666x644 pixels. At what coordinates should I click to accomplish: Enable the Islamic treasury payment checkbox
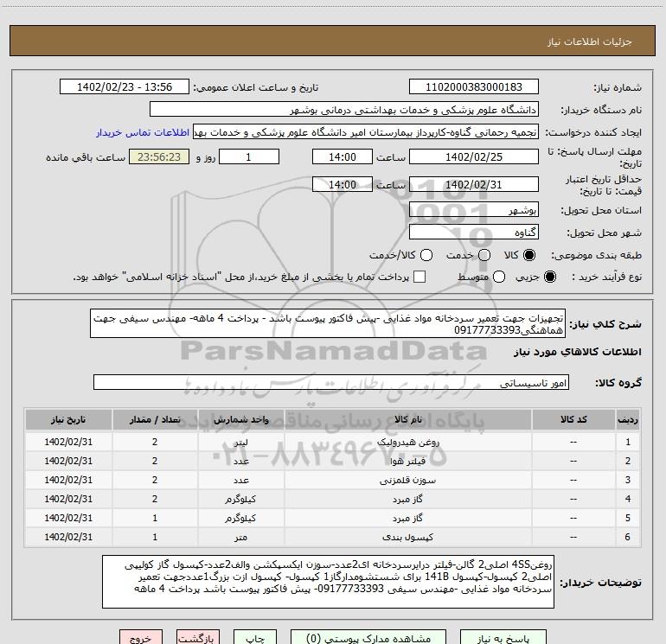click(419, 277)
